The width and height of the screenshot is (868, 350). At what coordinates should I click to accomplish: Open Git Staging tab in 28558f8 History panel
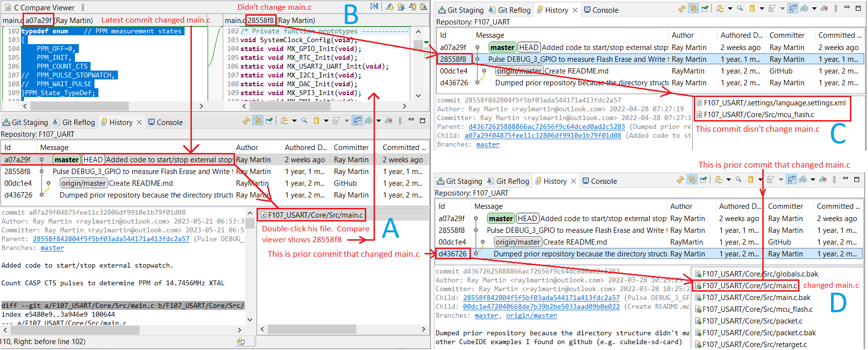pyautogui.click(x=461, y=10)
